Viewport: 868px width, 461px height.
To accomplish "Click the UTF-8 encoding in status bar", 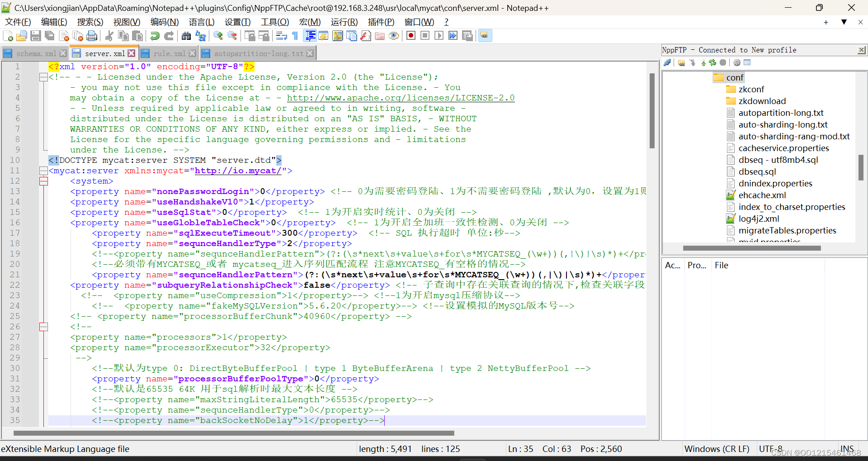I will pos(770,449).
